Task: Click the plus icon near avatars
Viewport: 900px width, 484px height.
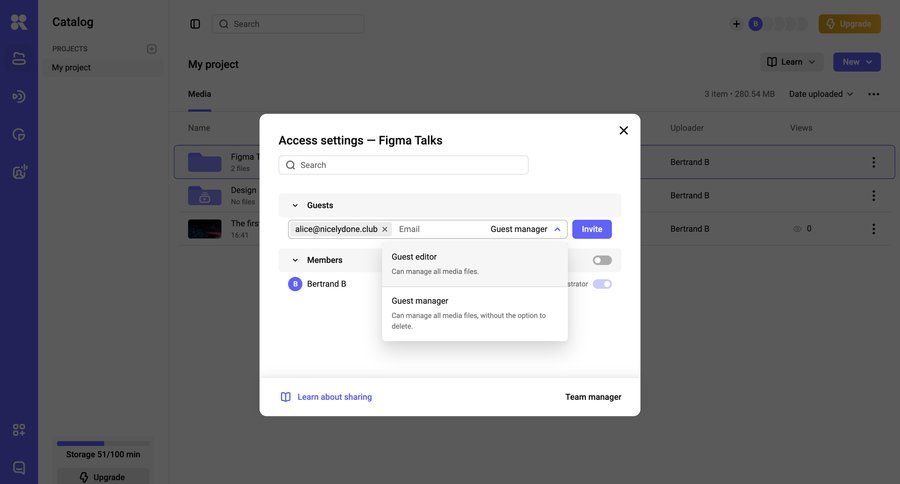Action: tap(736, 24)
